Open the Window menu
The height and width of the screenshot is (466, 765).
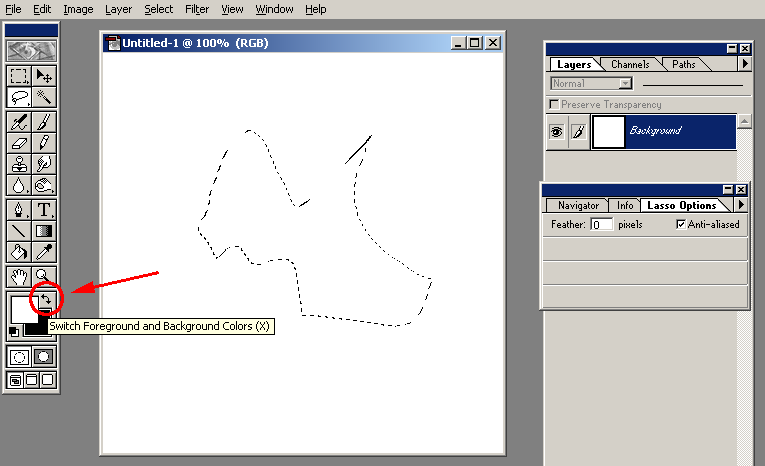click(x=275, y=9)
